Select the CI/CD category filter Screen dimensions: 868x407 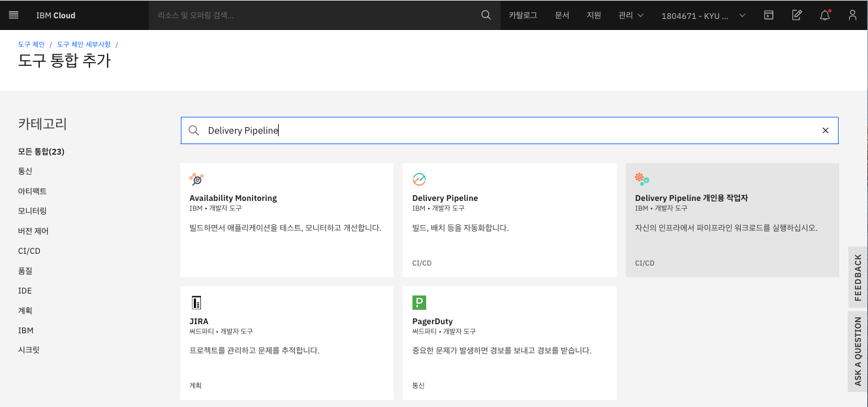coord(29,251)
